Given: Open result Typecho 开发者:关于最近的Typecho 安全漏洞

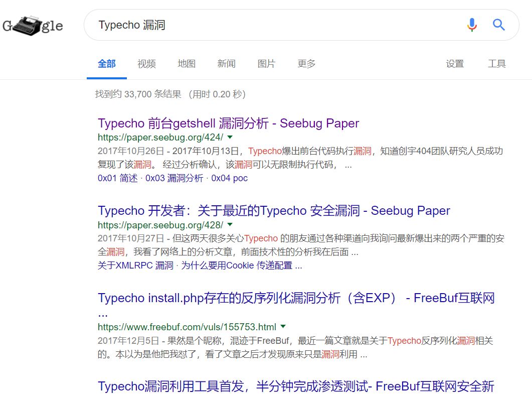Looking at the screenshot, I should tap(274, 211).
